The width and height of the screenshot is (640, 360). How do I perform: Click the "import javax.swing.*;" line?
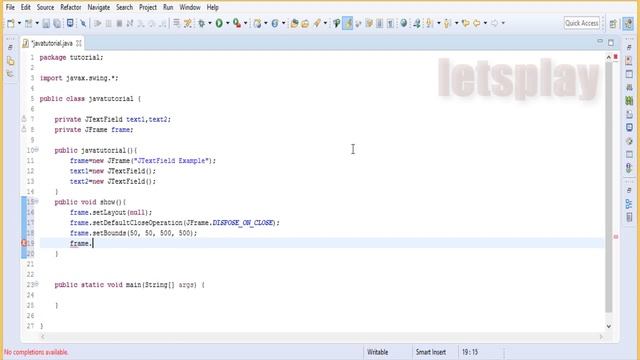click(x=79, y=78)
